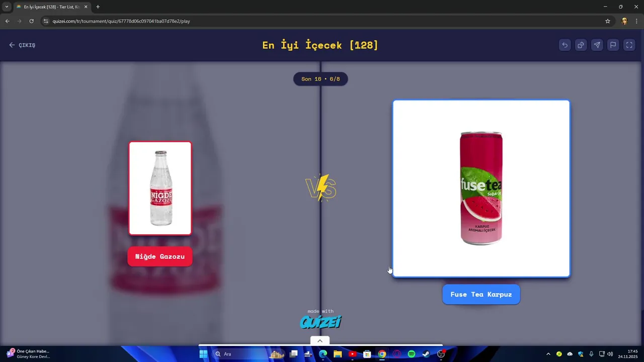Screen dimensions: 644x362
Task: Open the tab search dropdown arrow
Action: 7,7
